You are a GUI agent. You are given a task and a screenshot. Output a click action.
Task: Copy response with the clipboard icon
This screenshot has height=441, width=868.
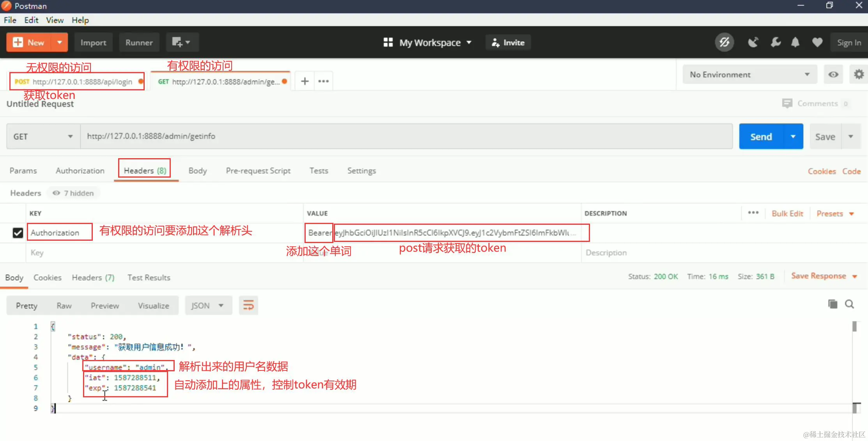pos(833,304)
